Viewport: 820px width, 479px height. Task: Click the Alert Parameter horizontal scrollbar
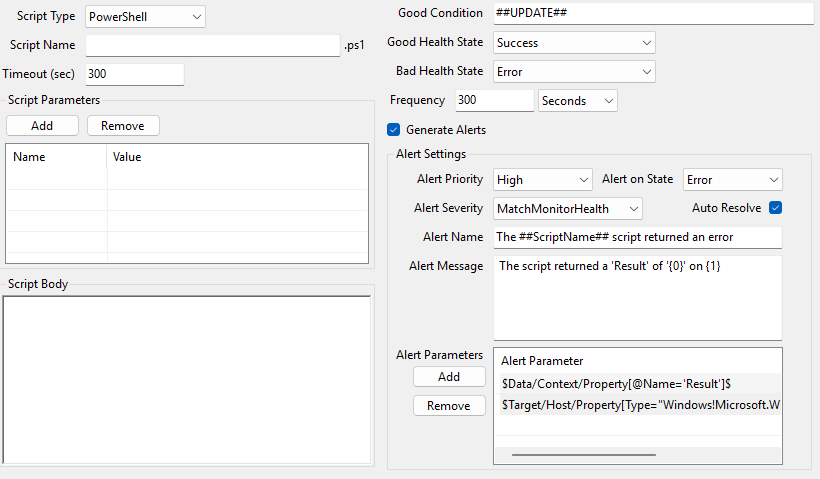point(583,454)
